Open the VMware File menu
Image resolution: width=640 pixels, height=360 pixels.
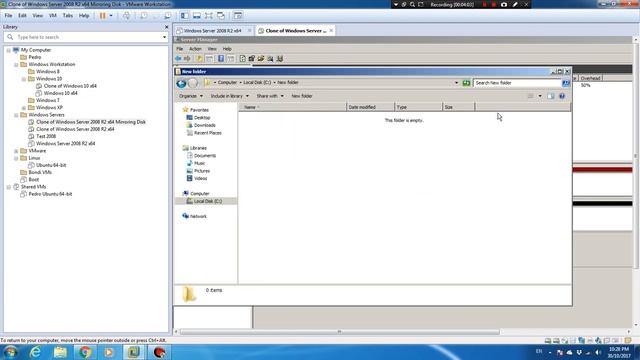(x=8, y=16)
